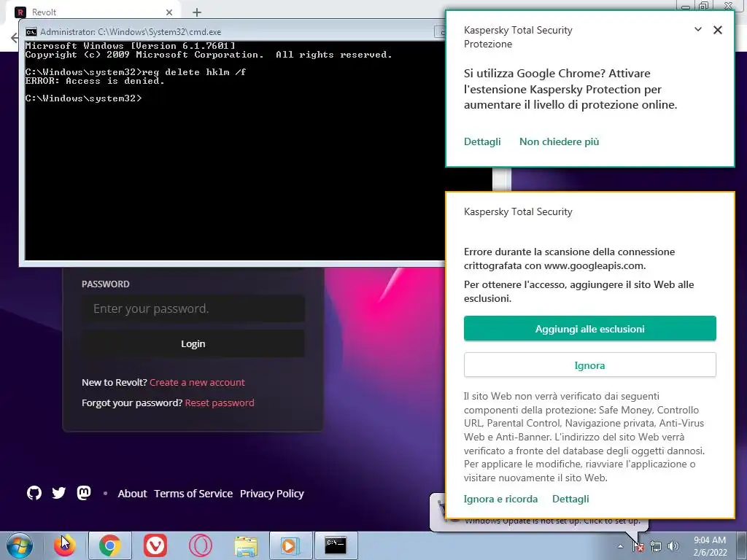The width and height of the screenshot is (747, 560).
Task: Launch Firefox from the taskbar
Action: click(65, 545)
